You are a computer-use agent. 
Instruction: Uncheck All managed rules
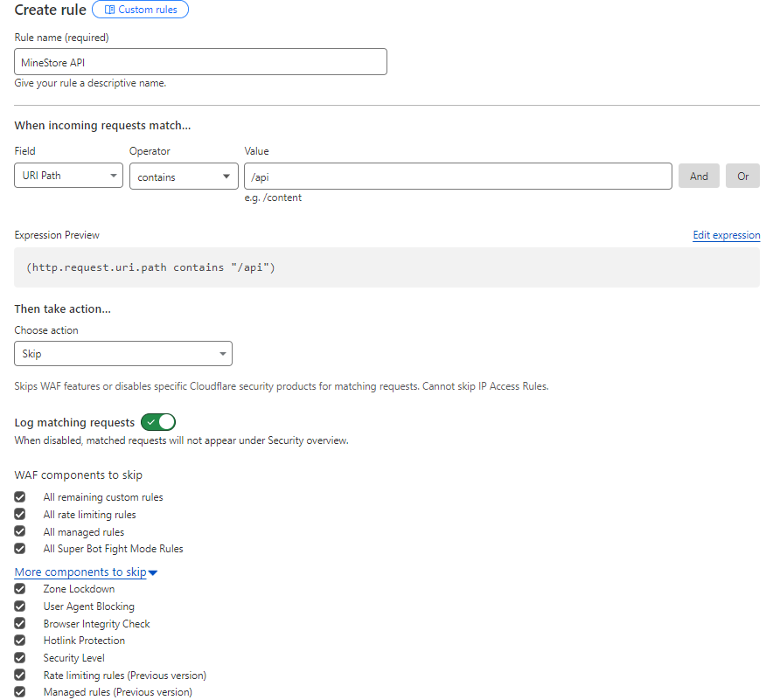point(19,531)
